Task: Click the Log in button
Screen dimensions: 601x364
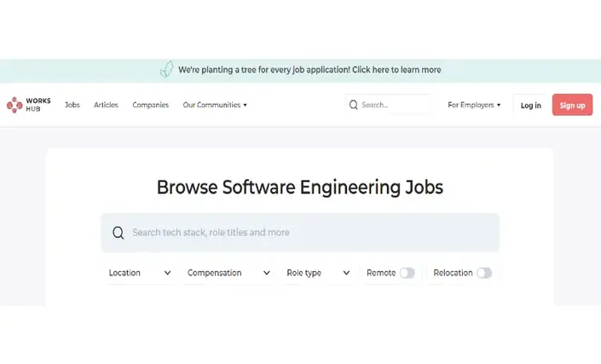Action: (x=531, y=105)
